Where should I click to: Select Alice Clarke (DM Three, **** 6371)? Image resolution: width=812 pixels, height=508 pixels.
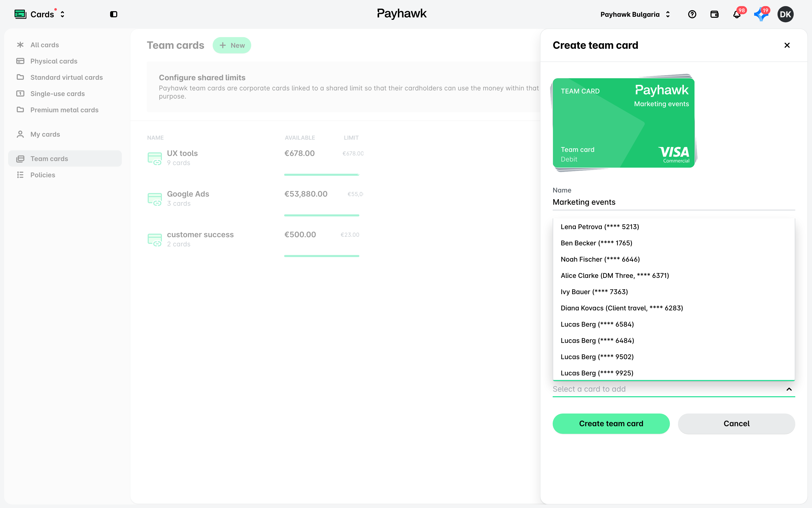click(674, 276)
